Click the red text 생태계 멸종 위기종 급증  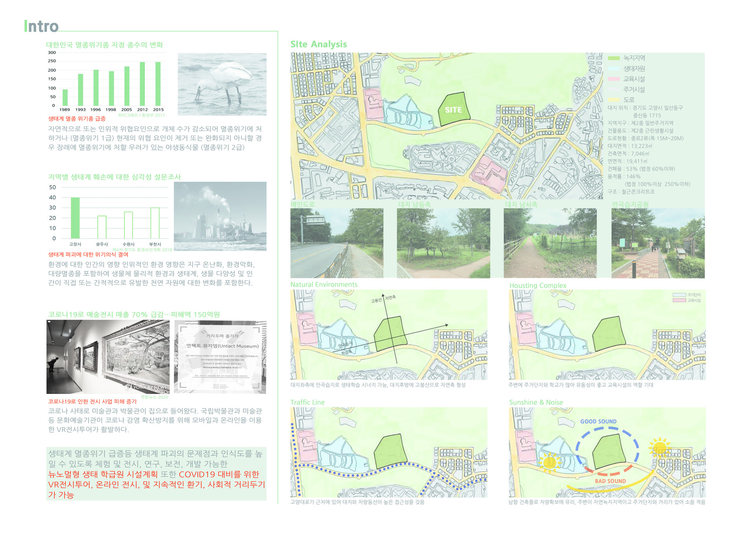tap(77, 119)
